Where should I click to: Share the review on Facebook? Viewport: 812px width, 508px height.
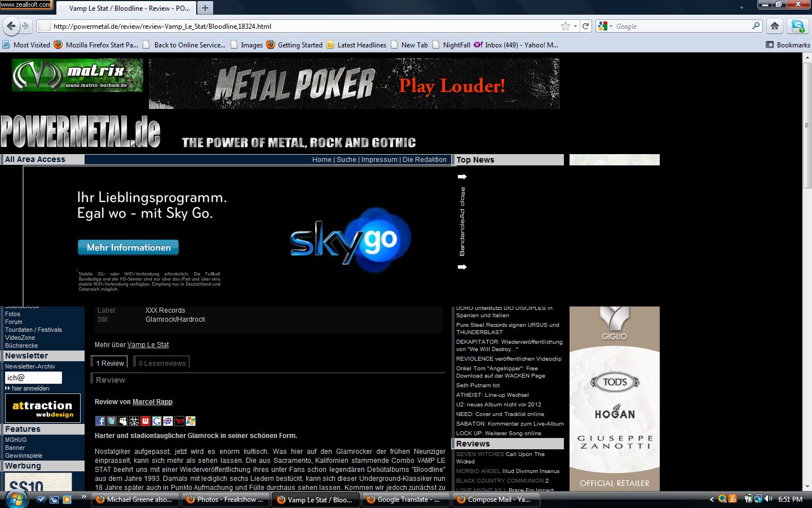pos(100,421)
